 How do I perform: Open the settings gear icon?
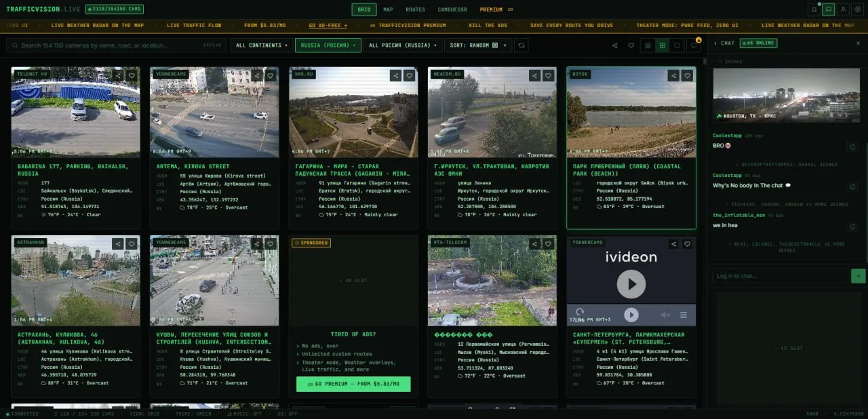857,9
